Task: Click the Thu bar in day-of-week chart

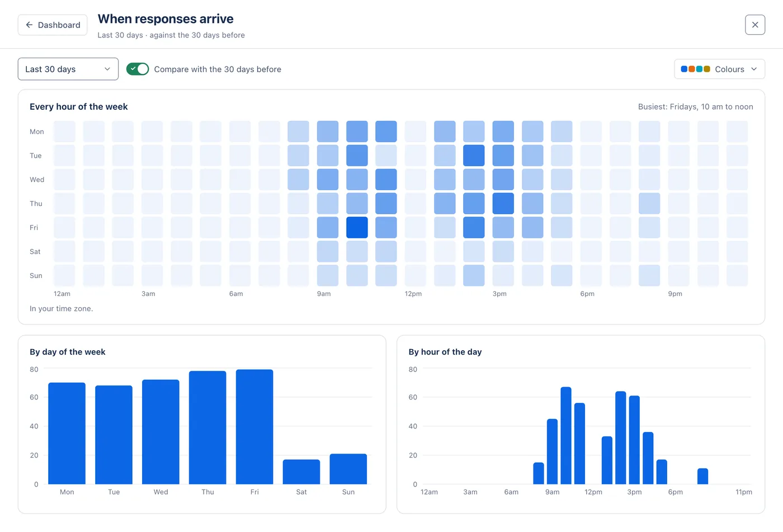Action: [x=207, y=427]
